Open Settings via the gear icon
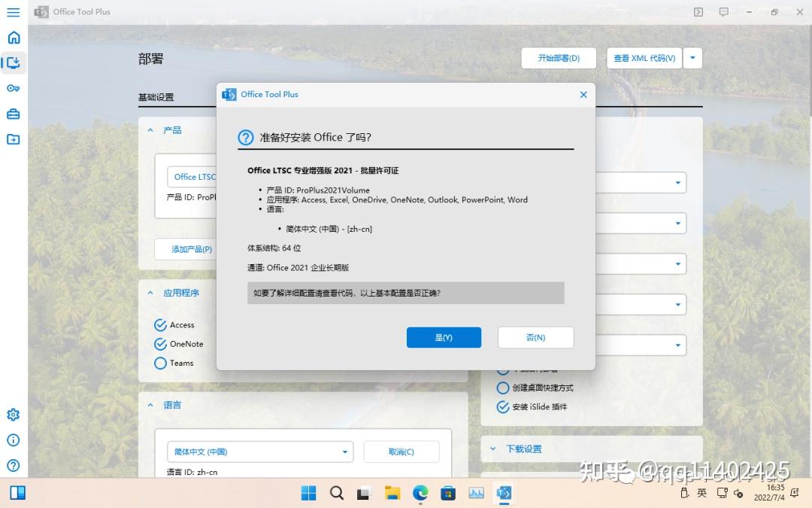Viewport: 812px width, 508px height. pos(13,414)
